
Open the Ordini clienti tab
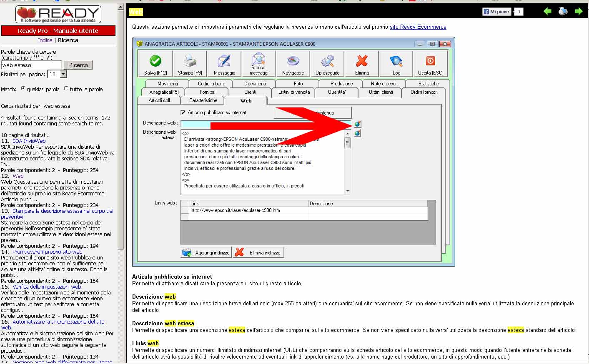pos(381,92)
